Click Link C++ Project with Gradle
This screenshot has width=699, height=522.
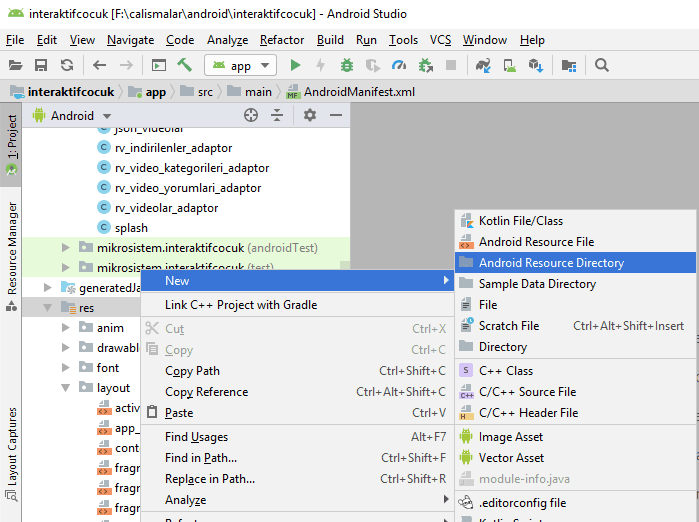[x=297, y=305]
